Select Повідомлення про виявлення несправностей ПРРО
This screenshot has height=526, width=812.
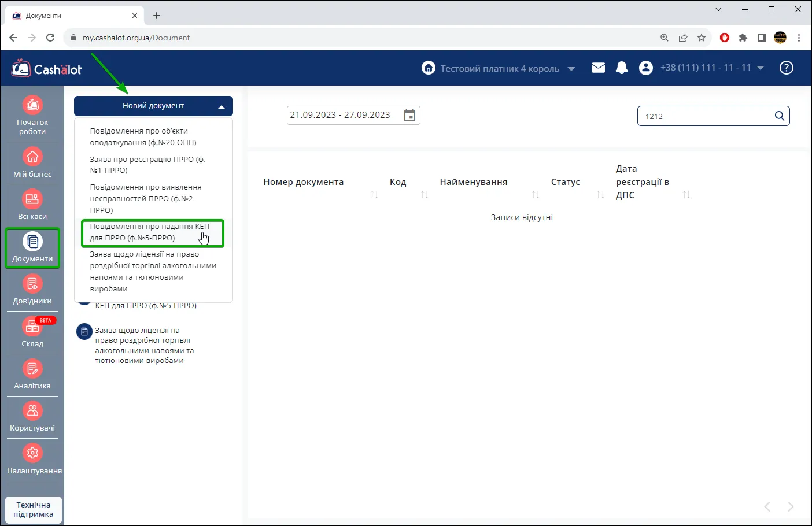pyautogui.click(x=153, y=198)
